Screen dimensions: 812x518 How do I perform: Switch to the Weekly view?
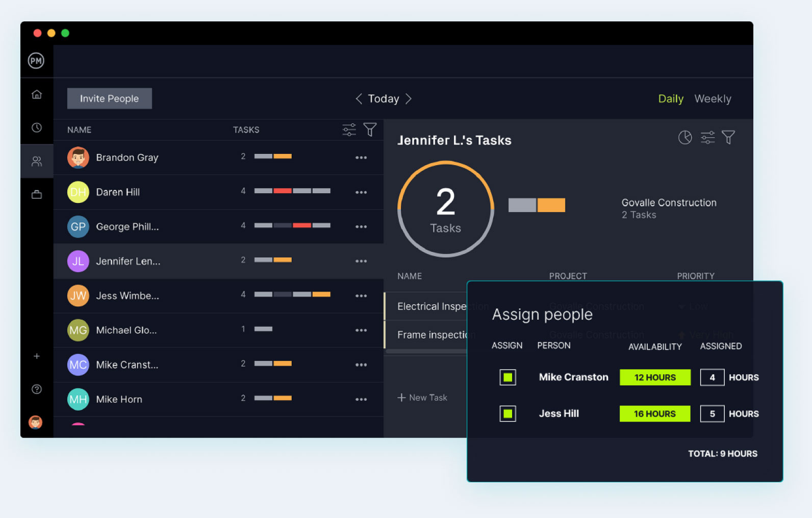pyautogui.click(x=713, y=99)
